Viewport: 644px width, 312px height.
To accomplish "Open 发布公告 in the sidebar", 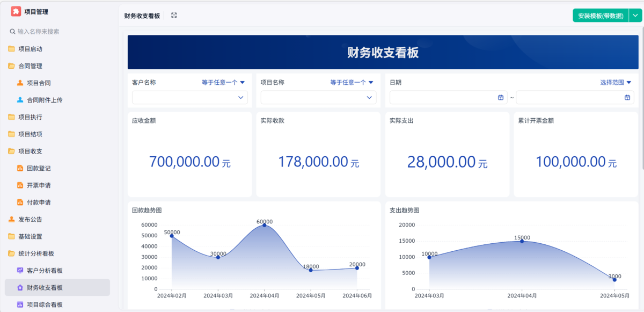I will point(30,219).
